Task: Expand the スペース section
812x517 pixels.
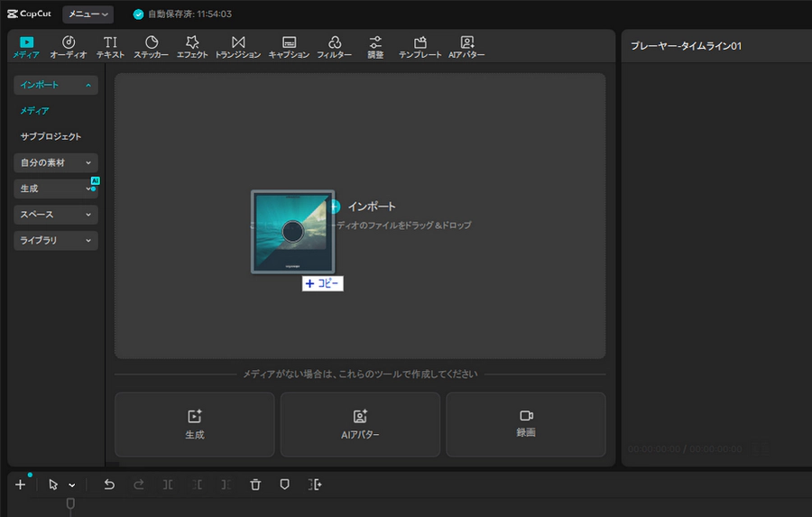Action: click(56, 215)
